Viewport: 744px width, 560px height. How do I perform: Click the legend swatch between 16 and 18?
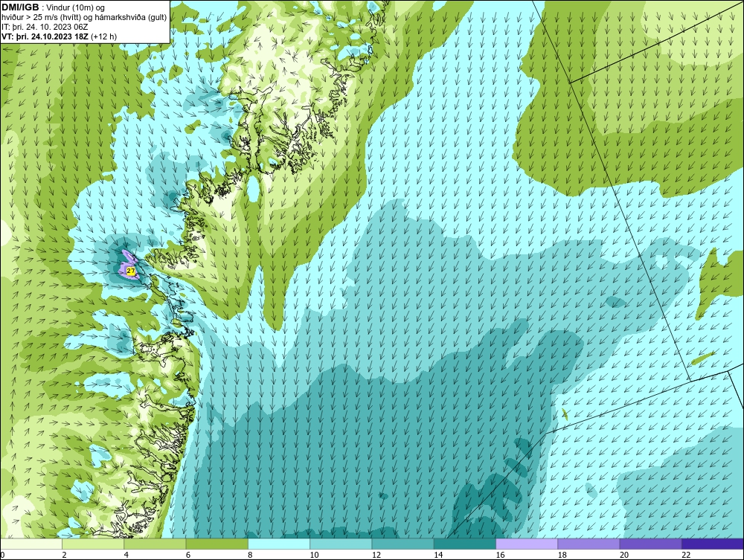[x=527, y=544]
